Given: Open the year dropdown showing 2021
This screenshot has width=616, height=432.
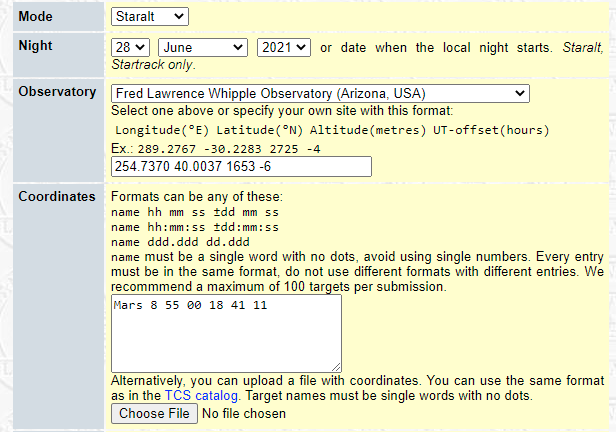Looking at the screenshot, I should coord(284,47).
